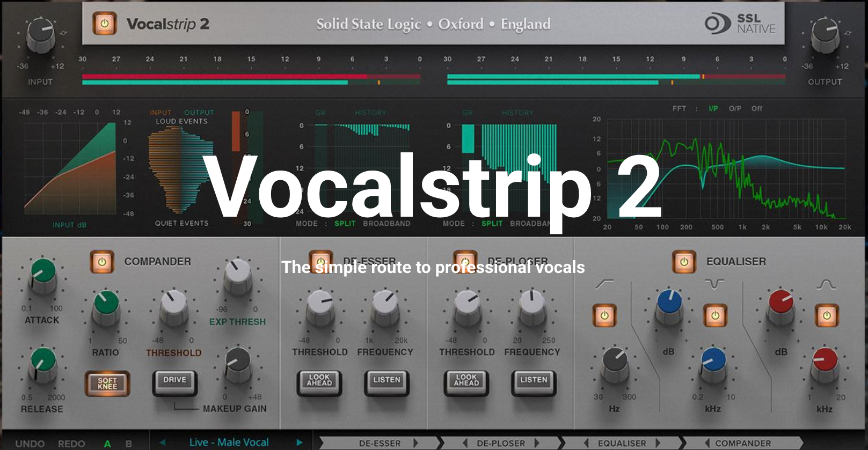Click the FFT spectrum analyser display

pyautogui.click(x=726, y=168)
